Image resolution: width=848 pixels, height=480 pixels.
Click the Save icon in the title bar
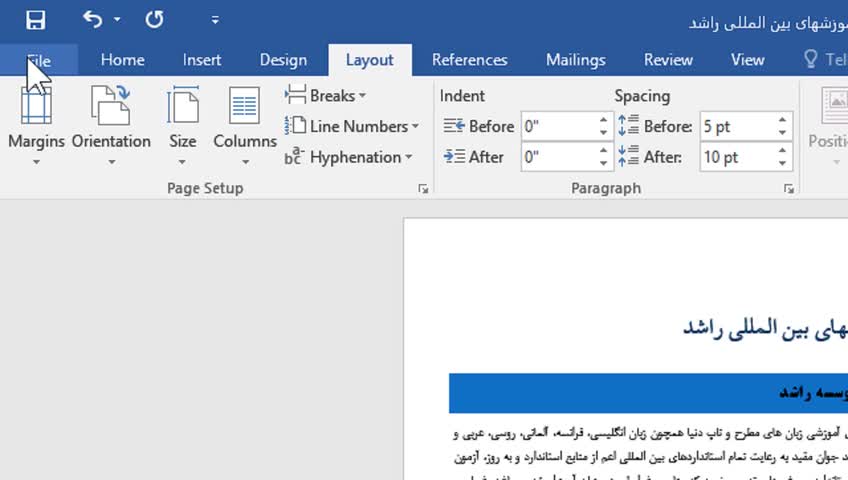[x=36, y=19]
